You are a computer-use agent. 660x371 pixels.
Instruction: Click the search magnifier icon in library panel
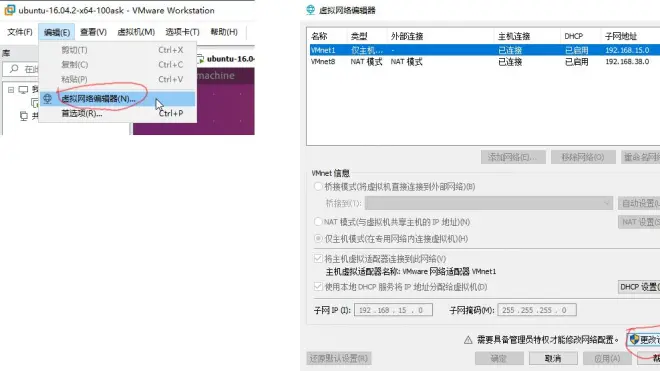click(x=14, y=69)
